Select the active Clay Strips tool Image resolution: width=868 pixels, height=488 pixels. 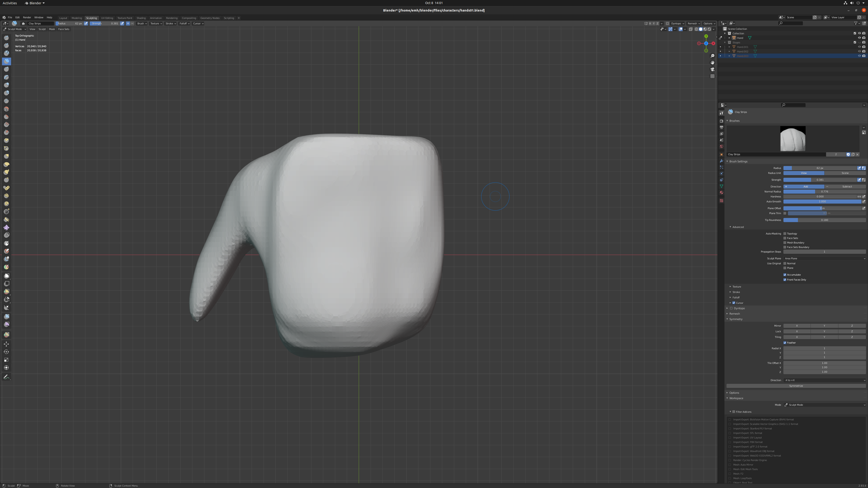(6, 61)
